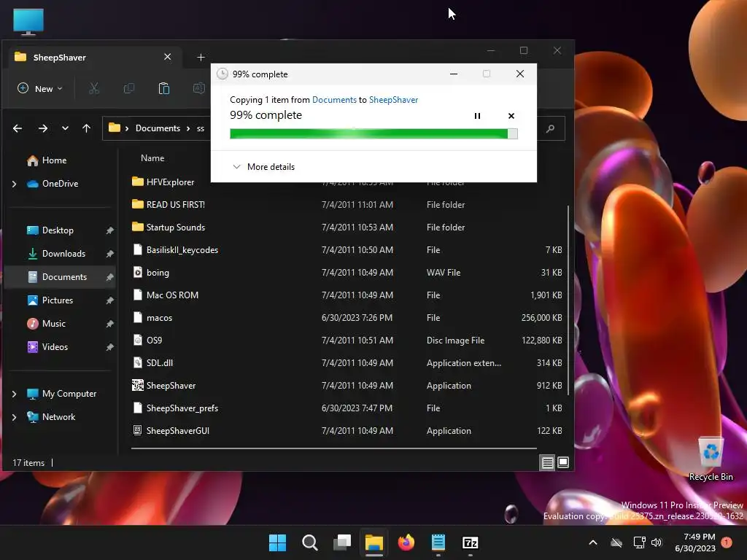Screen dimensions: 747x560
Task: Open Task View from taskbar
Action: pyautogui.click(x=342, y=542)
